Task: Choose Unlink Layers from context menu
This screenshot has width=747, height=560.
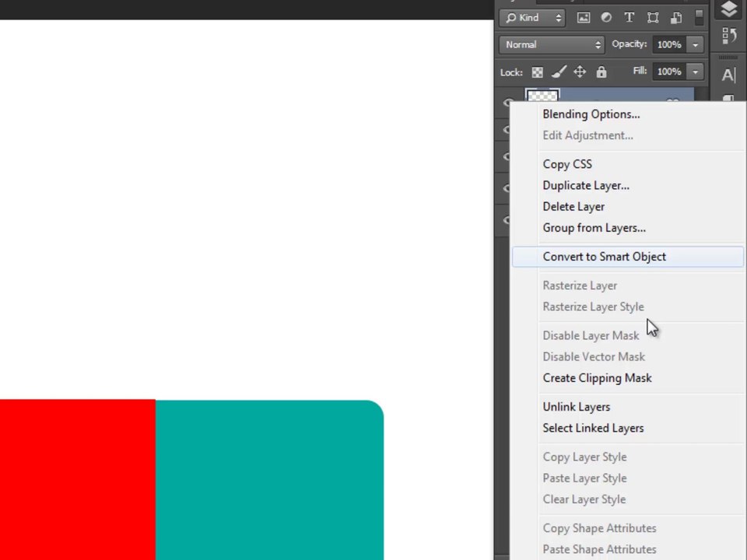Action: tap(577, 407)
